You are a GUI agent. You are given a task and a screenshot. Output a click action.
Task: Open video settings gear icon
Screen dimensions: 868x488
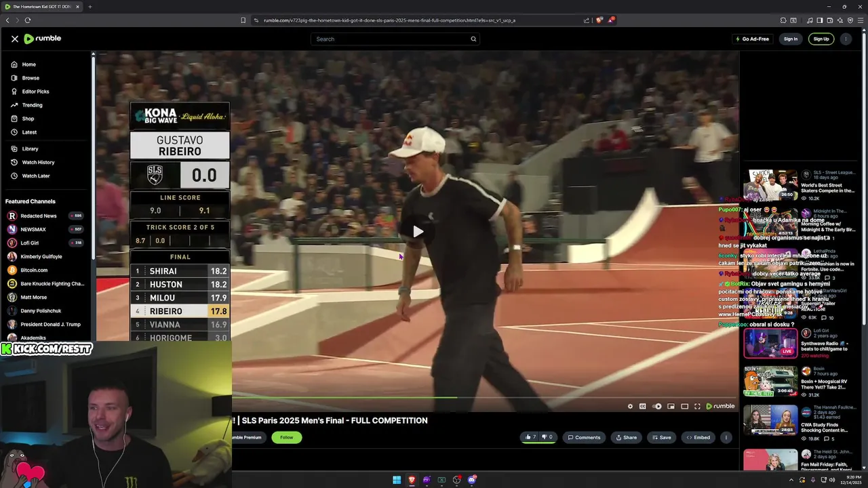click(x=630, y=406)
